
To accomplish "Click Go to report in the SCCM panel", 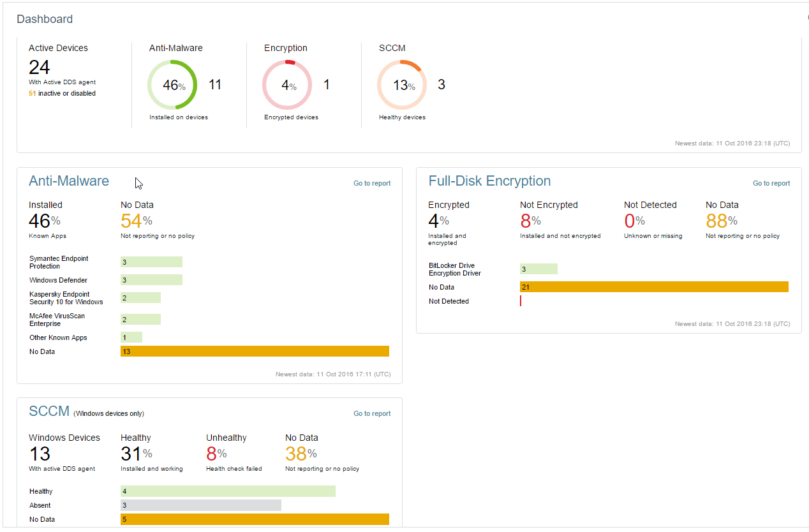I will tap(372, 413).
